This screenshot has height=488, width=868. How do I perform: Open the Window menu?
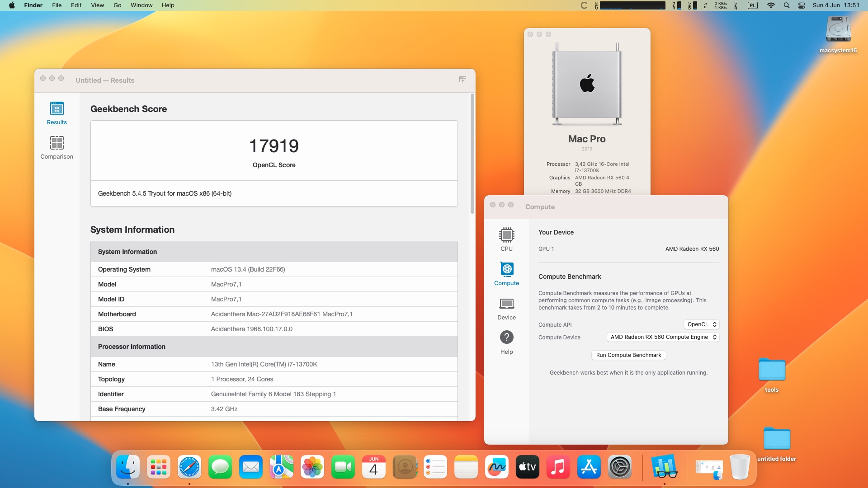[x=142, y=5]
